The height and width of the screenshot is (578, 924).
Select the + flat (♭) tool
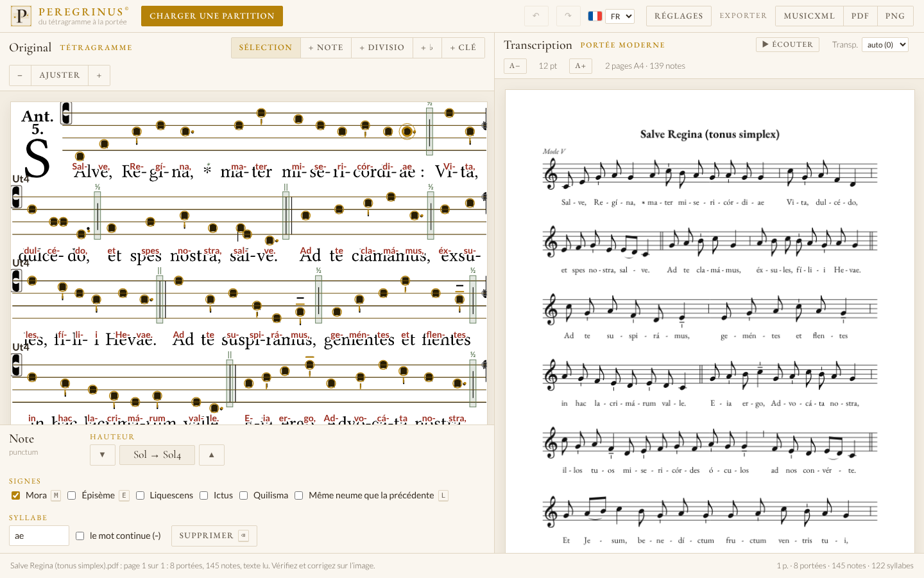click(x=427, y=48)
